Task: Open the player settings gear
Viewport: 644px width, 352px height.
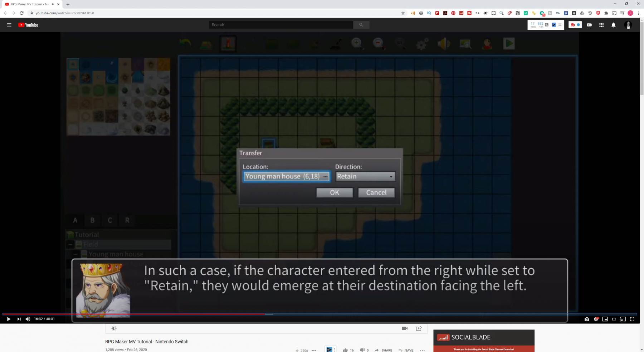Action: (596, 319)
